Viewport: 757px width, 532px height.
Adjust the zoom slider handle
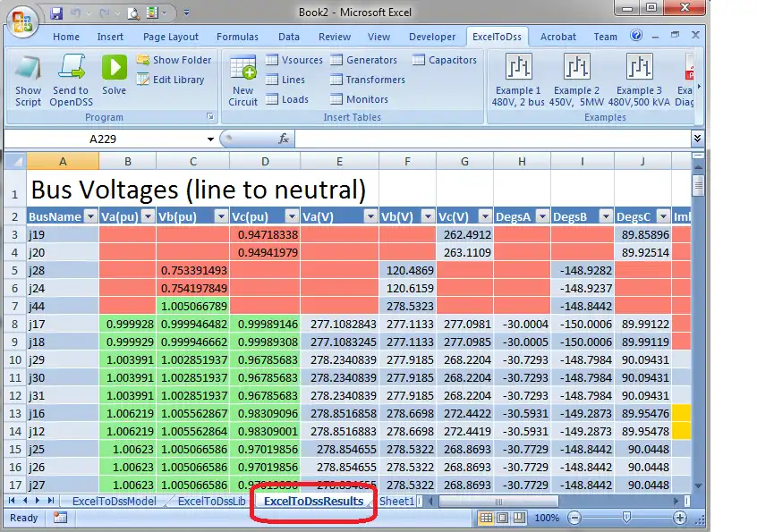(626, 518)
